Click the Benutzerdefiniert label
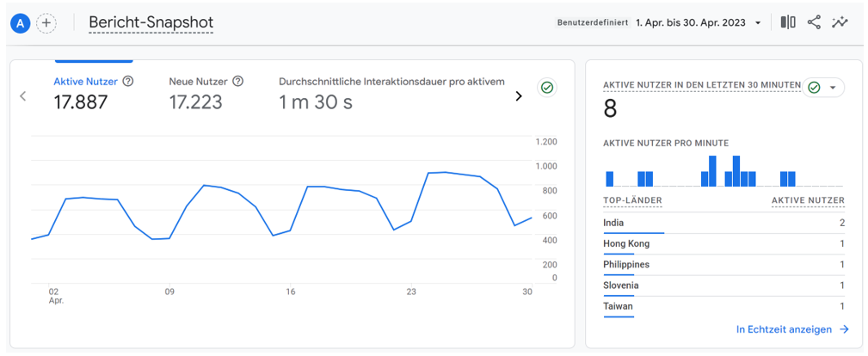The height and width of the screenshot is (356, 868). click(x=593, y=22)
